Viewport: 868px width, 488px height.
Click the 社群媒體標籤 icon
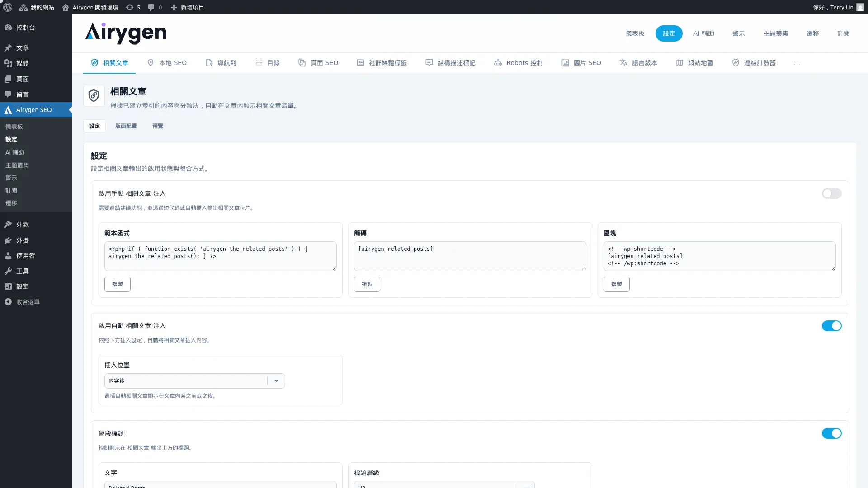(360, 63)
